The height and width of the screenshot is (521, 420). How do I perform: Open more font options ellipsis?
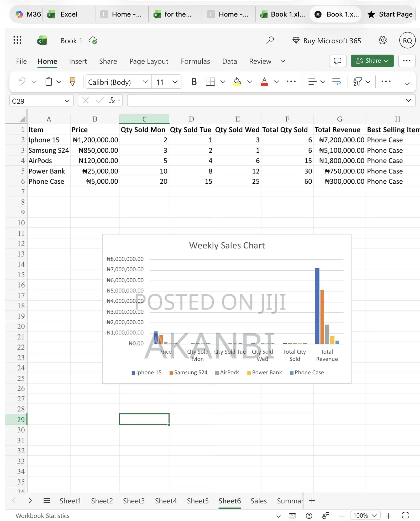(x=291, y=82)
